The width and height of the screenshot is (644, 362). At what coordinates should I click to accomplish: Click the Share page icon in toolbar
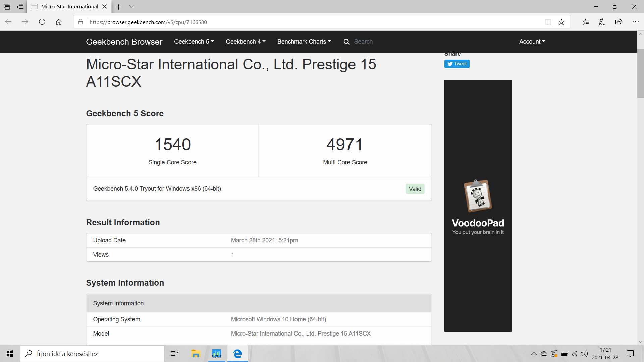619,22
